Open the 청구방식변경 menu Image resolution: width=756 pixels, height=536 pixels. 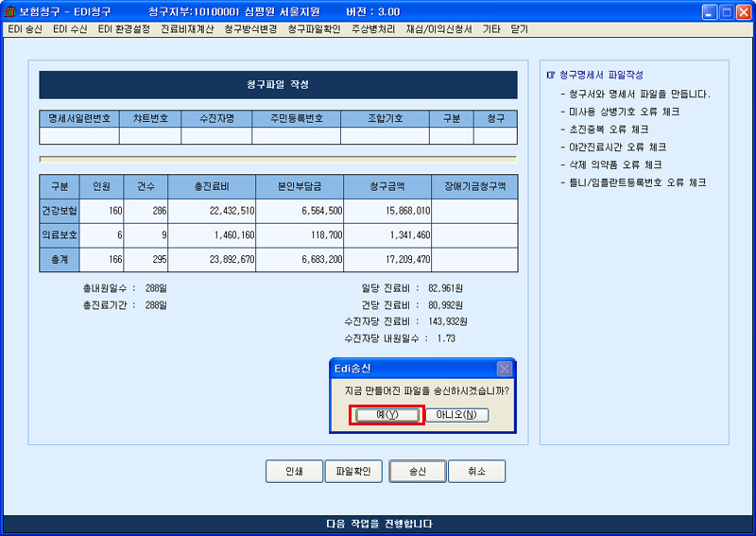coord(251,29)
